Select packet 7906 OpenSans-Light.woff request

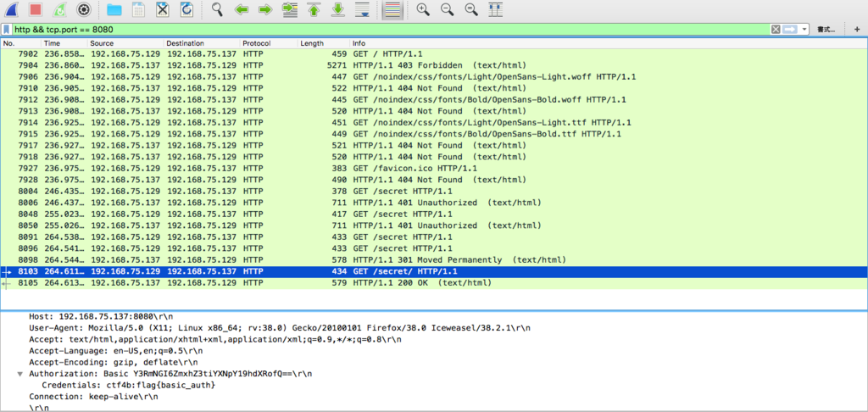coord(433,77)
